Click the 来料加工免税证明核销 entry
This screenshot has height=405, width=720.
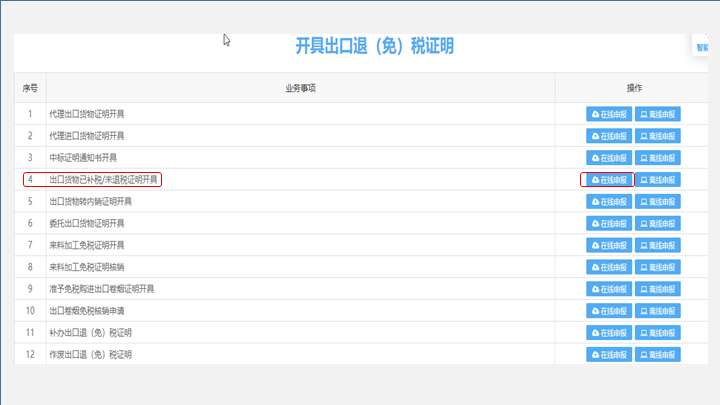pos(87,267)
